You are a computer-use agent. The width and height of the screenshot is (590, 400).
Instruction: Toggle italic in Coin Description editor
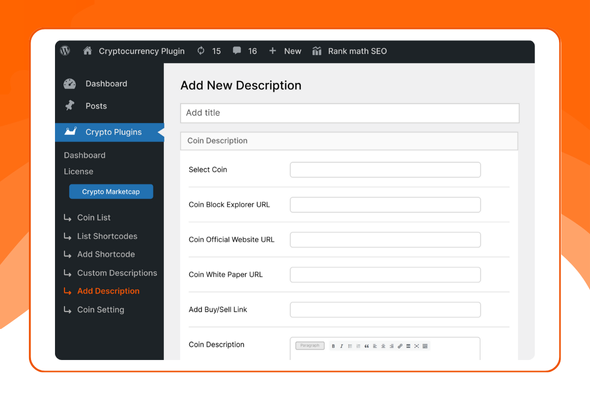pos(342,346)
